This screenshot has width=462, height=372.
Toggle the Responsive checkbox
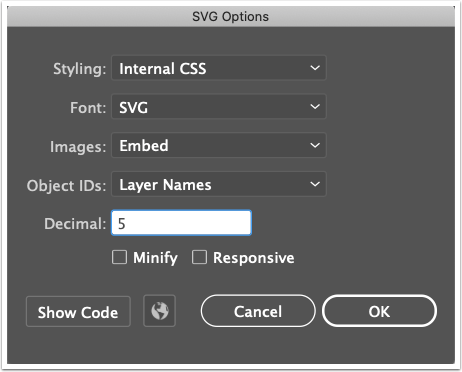tap(199, 257)
